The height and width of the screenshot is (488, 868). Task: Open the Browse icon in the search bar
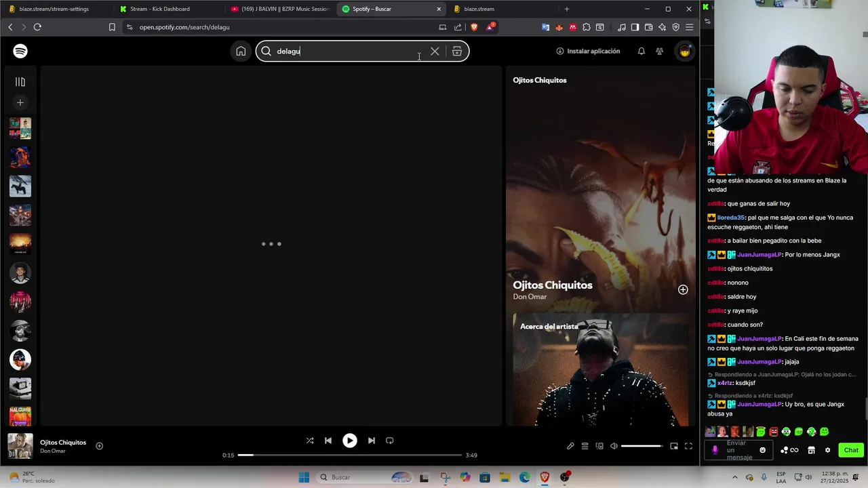pos(457,52)
